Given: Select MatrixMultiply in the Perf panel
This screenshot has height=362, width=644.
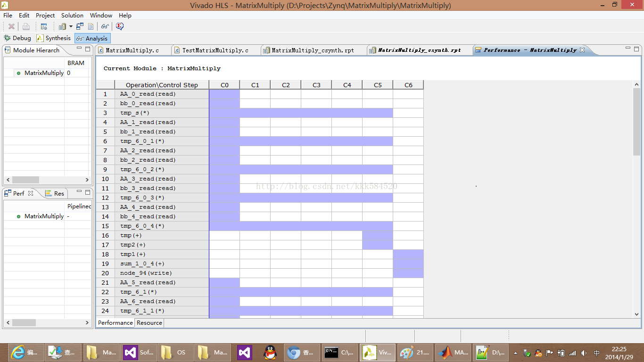Looking at the screenshot, I should coord(44,216).
